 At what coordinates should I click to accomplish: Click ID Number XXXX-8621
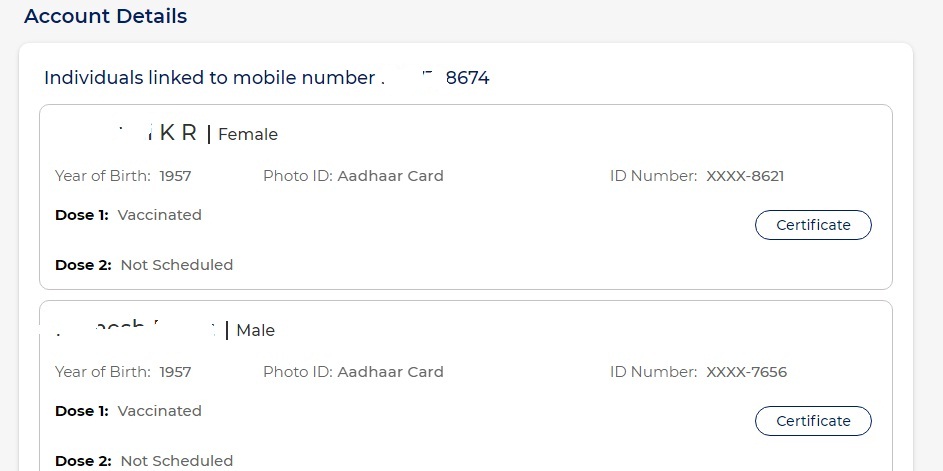point(745,176)
